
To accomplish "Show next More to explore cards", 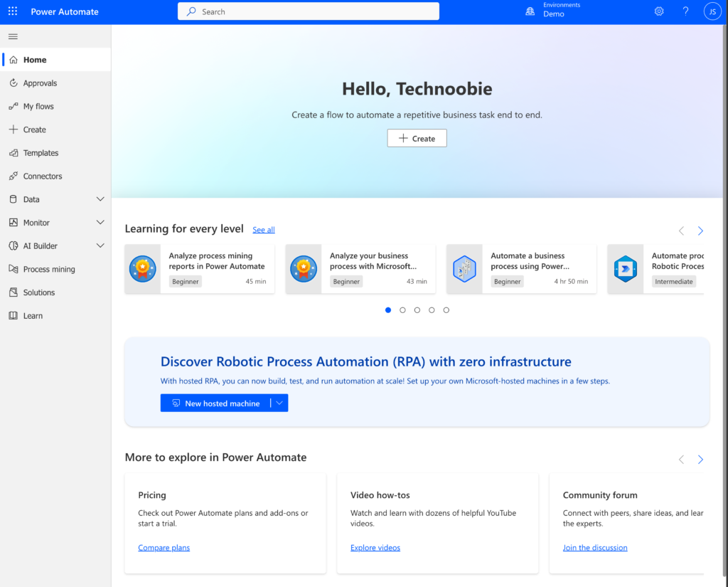I will point(700,459).
